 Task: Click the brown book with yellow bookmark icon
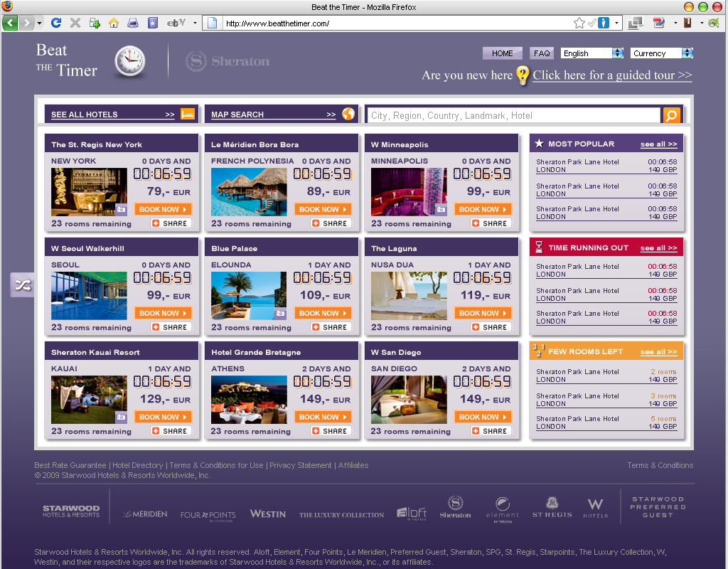[x=687, y=22]
